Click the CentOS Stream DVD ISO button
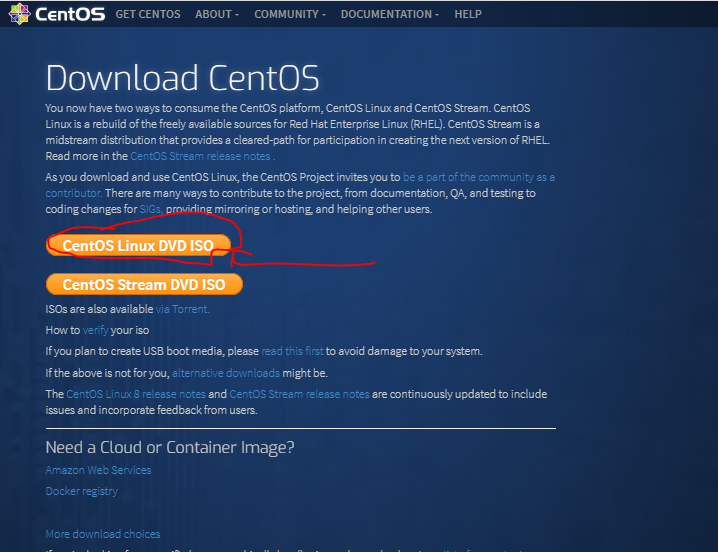718x552 pixels. click(x=144, y=284)
